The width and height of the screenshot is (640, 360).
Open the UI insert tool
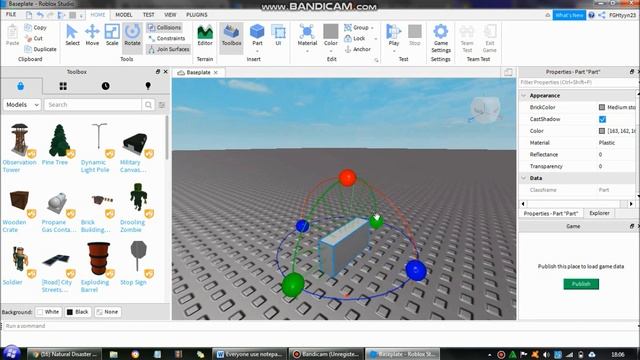tap(278, 35)
